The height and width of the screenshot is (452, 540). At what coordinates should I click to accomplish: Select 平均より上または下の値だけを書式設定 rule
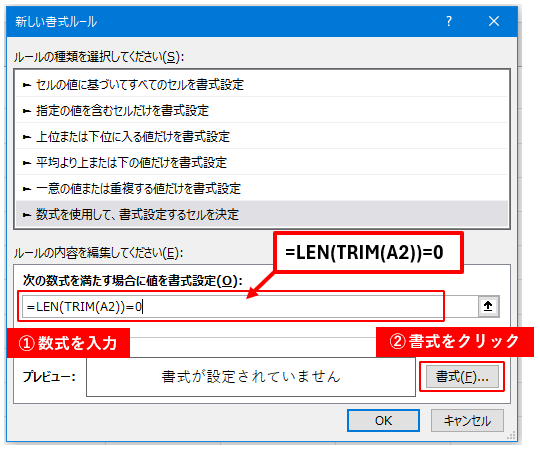[262, 163]
